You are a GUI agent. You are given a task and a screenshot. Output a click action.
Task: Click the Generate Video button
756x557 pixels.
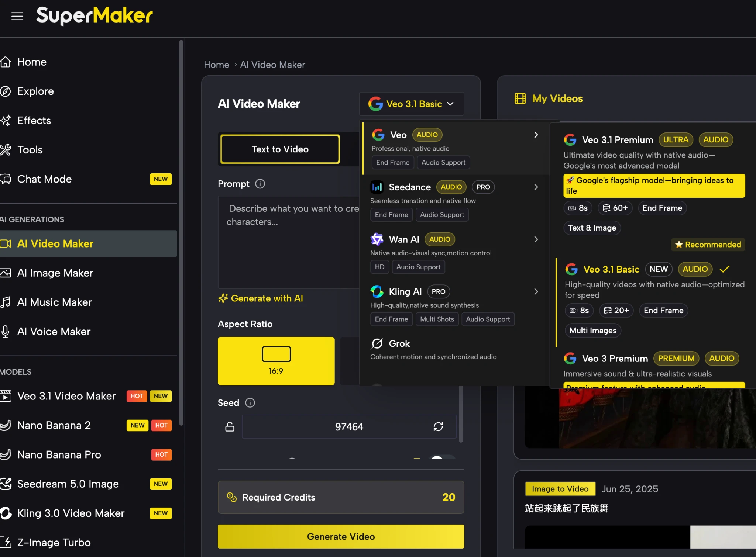(340, 536)
